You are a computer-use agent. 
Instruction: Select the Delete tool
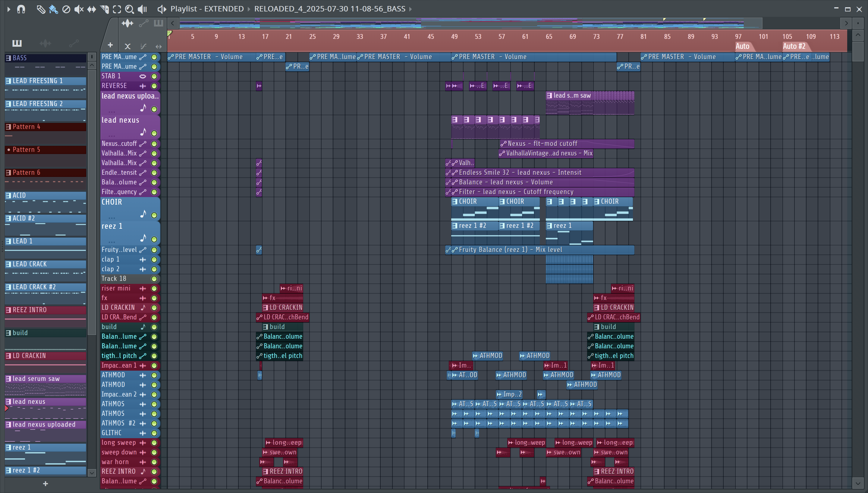(66, 9)
